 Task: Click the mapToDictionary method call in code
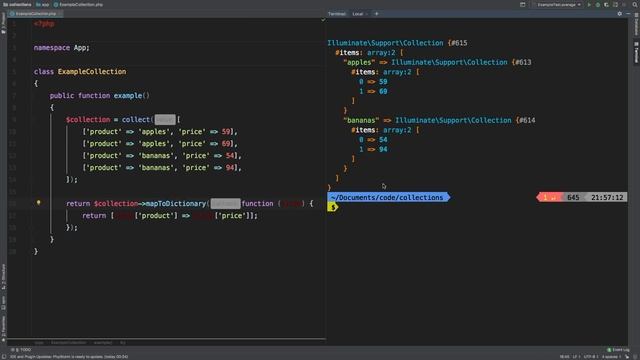(176, 204)
